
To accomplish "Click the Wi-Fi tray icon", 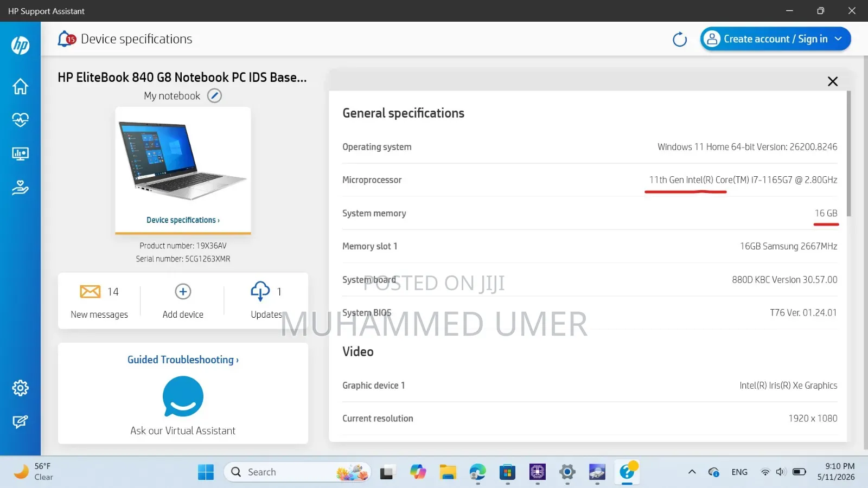I will 765,472.
